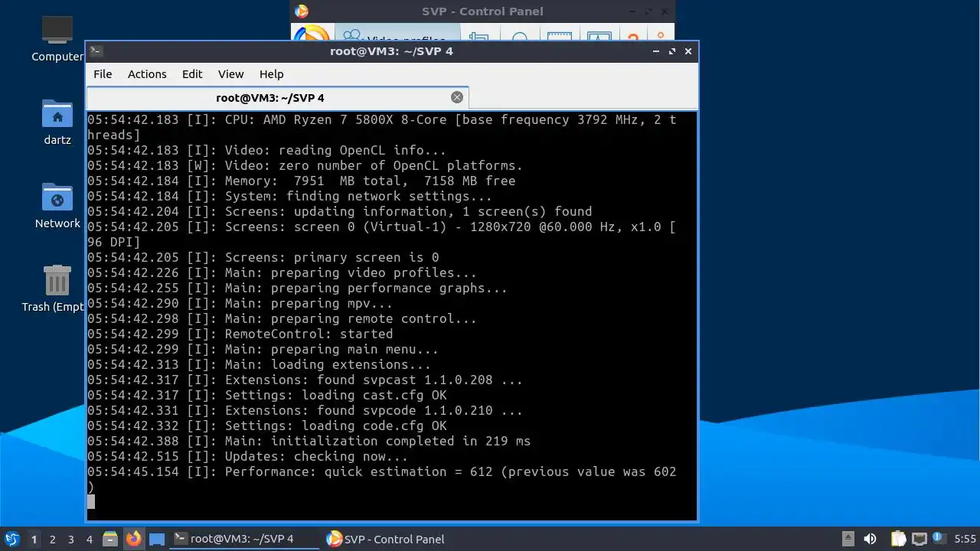This screenshot has width=980, height=551.
Task: Click the 'Main: preparing performance graphs...' line
Action: pos(297,288)
